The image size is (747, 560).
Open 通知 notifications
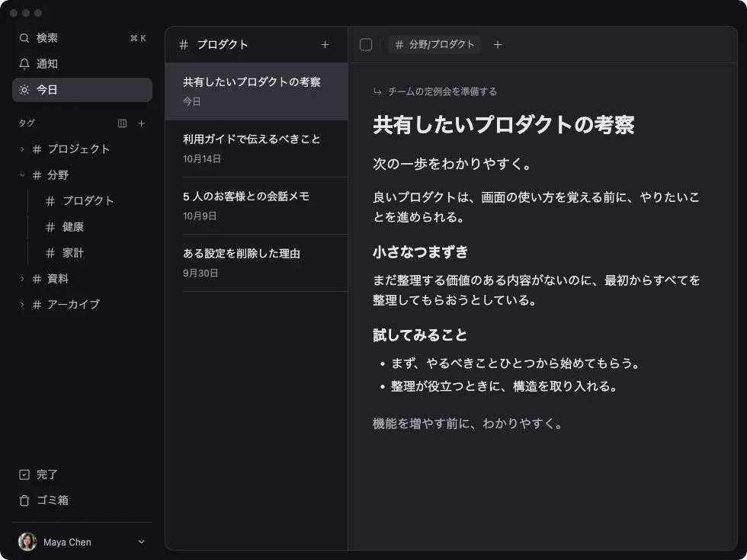point(82,64)
